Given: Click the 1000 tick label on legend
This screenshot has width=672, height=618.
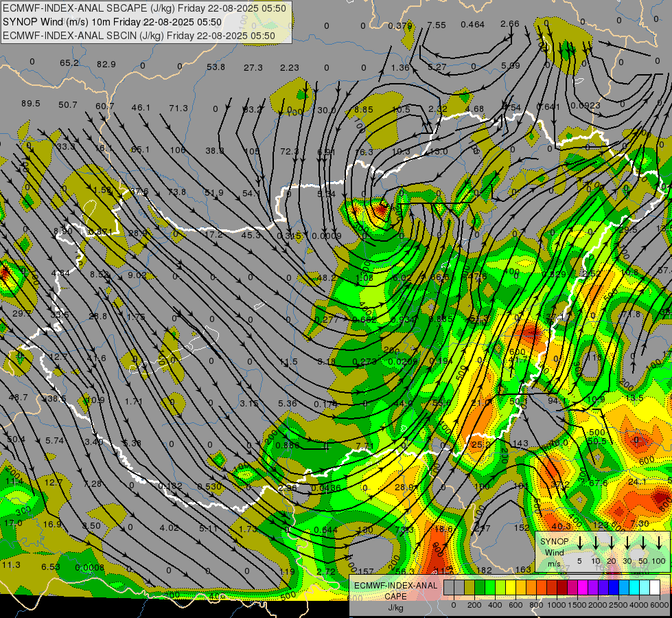Looking at the screenshot, I should (x=557, y=605).
